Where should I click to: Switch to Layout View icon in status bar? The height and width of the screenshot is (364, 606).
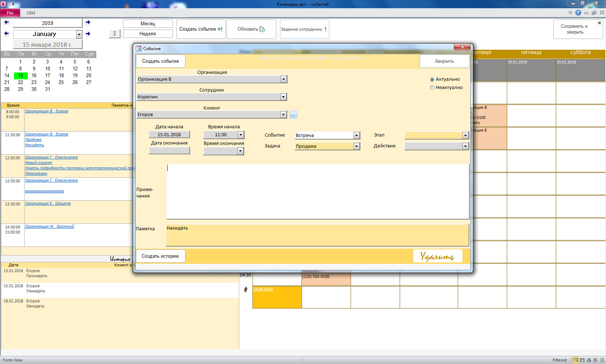602,360
